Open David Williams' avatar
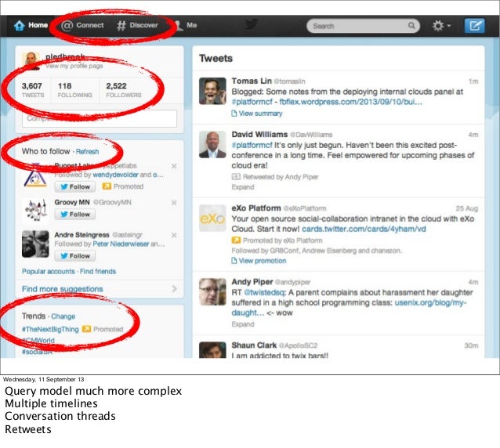This screenshot has height=448, width=500. 212,145
